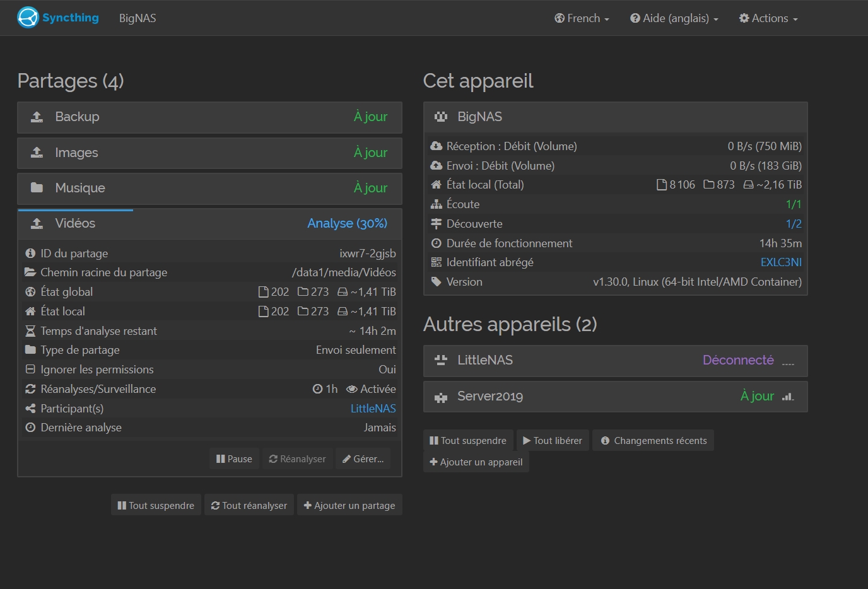Click the QR code icon beside Identifiant abrégé
The width and height of the screenshot is (868, 589).
(436, 262)
